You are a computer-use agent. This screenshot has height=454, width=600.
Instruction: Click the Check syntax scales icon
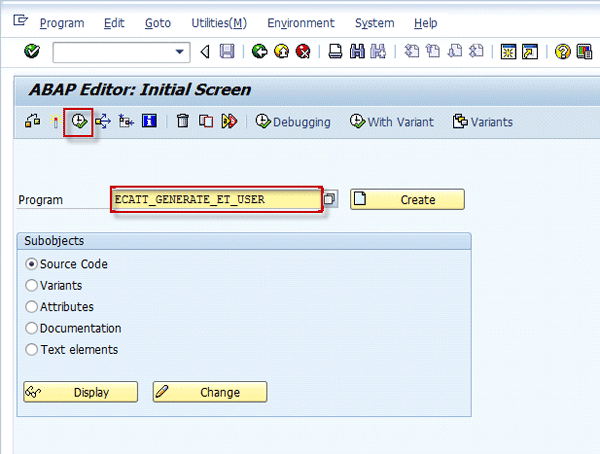[x=33, y=121]
